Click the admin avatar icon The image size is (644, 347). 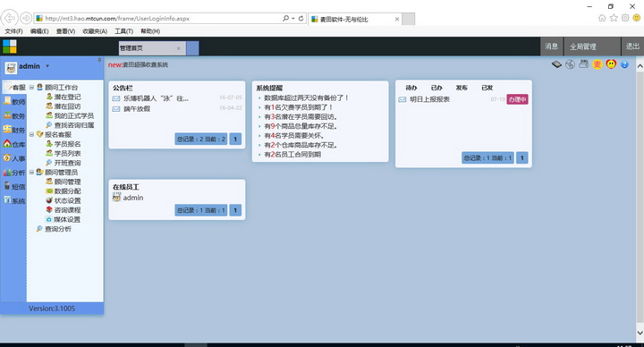11,68
